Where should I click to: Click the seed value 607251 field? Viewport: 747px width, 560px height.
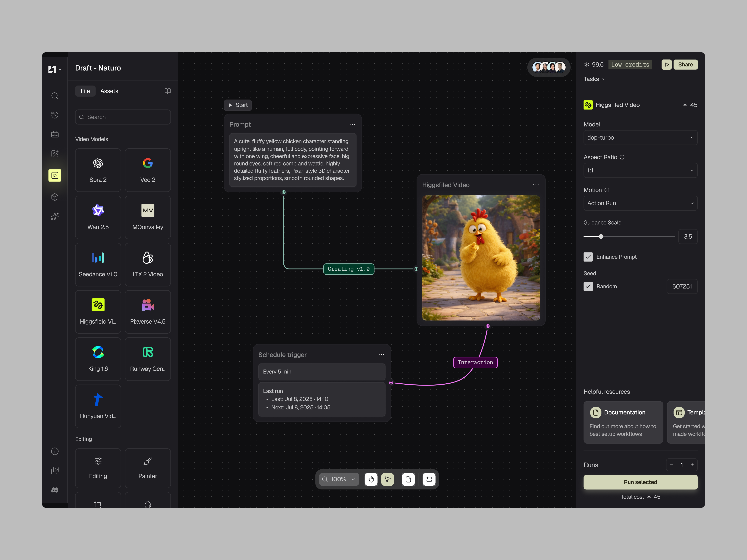point(682,286)
